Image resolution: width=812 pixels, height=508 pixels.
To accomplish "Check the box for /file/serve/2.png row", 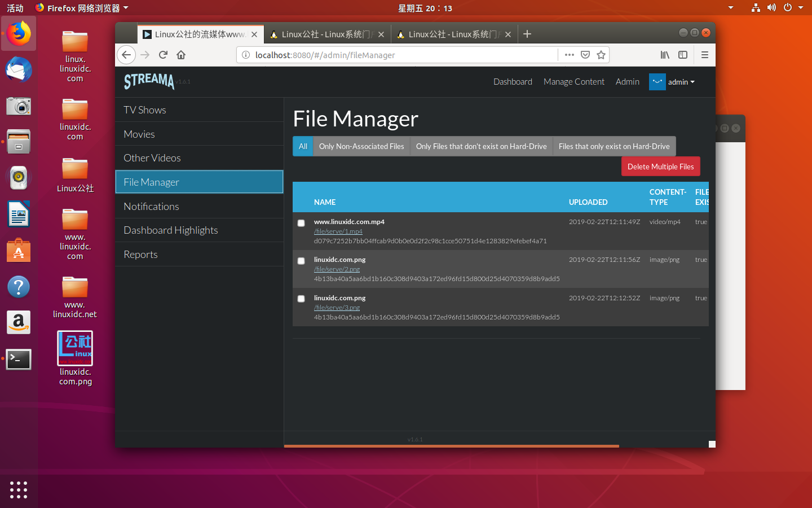I will [x=301, y=261].
